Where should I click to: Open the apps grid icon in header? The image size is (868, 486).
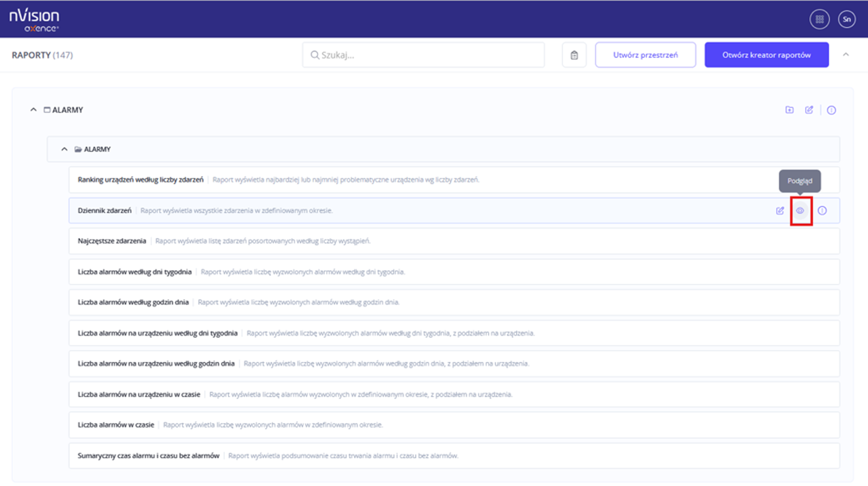(819, 20)
